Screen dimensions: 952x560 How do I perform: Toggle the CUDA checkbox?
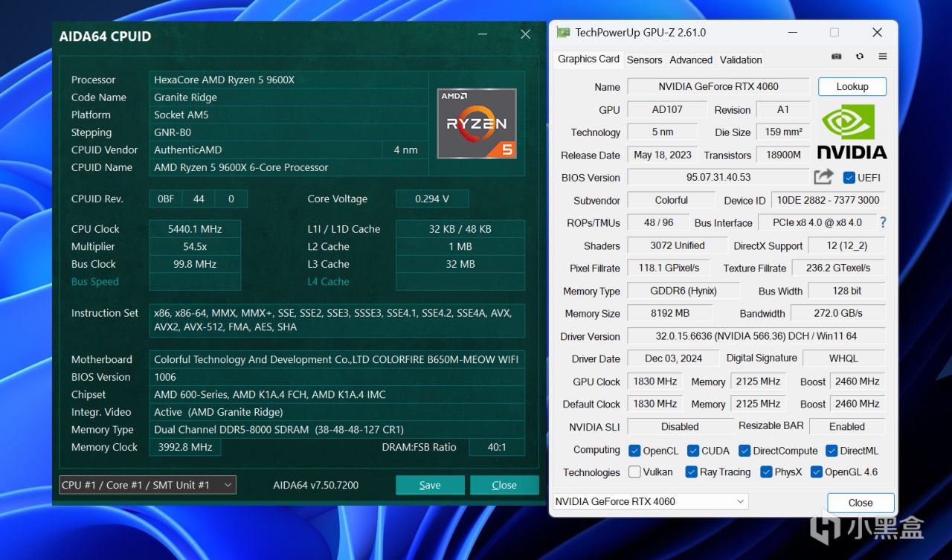point(693,451)
